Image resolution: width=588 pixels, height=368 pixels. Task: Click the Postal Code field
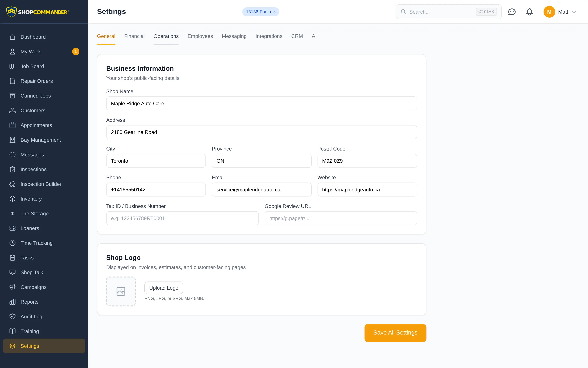tap(367, 161)
